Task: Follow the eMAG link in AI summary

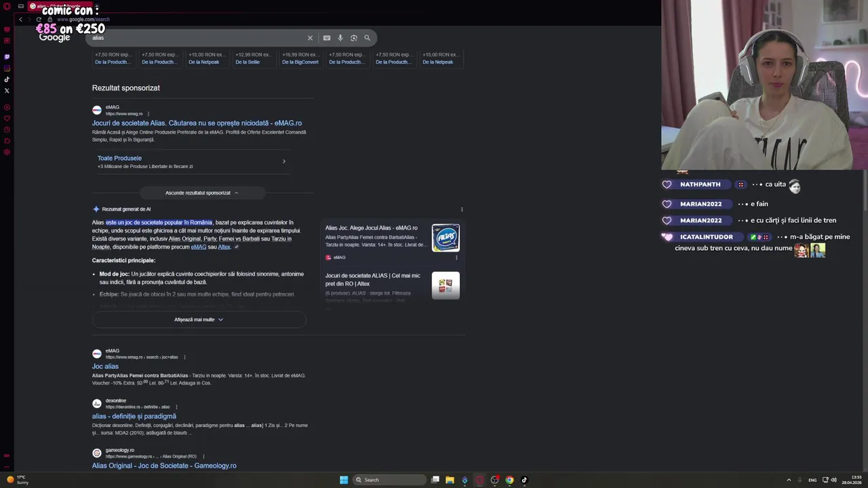Action: [198, 247]
